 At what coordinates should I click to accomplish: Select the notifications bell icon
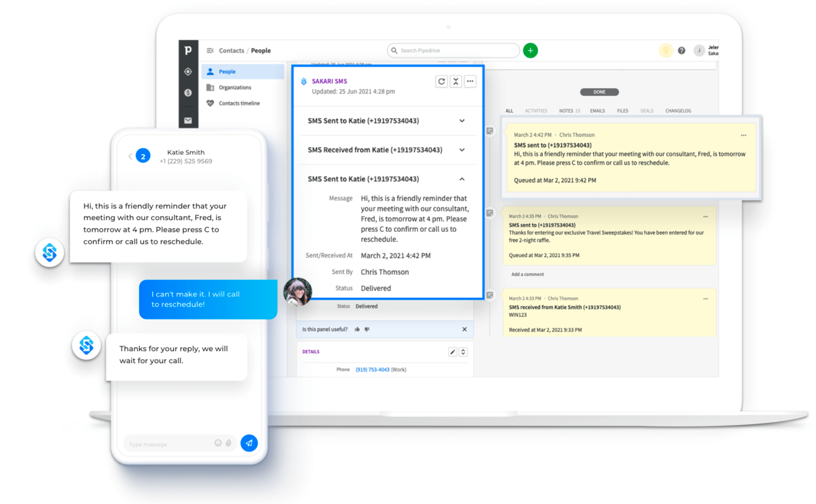pyautogui.click(x=665, y=50)
